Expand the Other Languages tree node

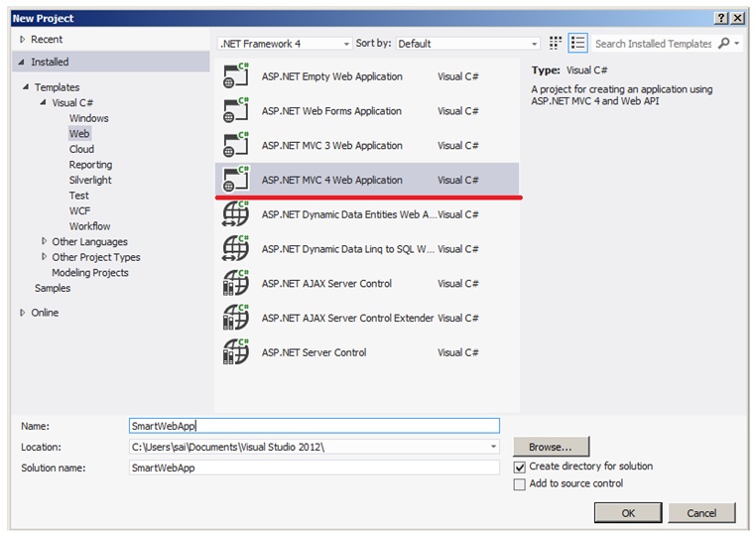click(x=44, y=241)
